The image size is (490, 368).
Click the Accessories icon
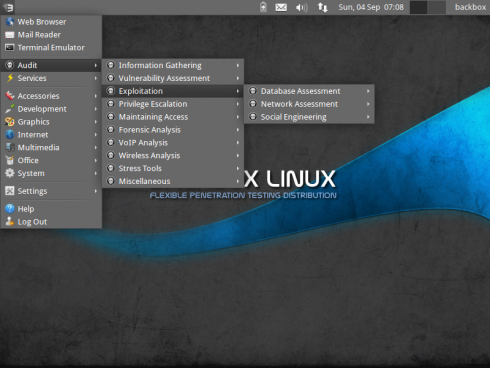point(10,96)
